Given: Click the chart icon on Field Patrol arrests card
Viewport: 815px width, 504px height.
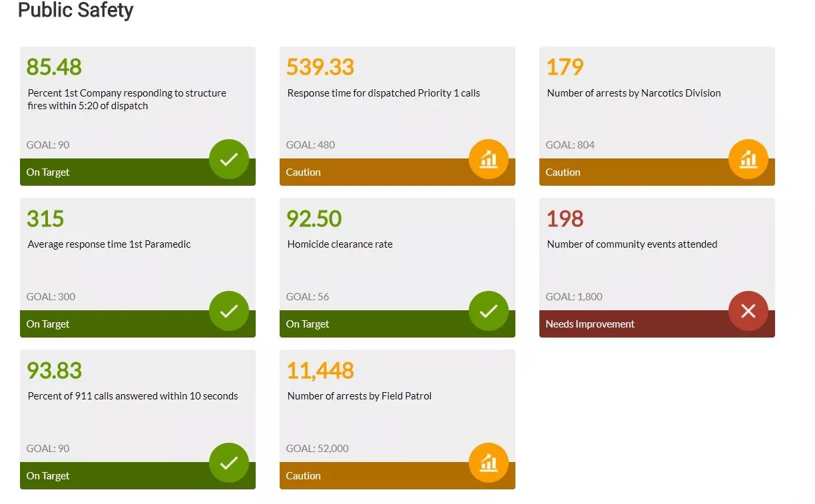Looking at the screenshot, I should pyautogui.click(x=489, y=463).
